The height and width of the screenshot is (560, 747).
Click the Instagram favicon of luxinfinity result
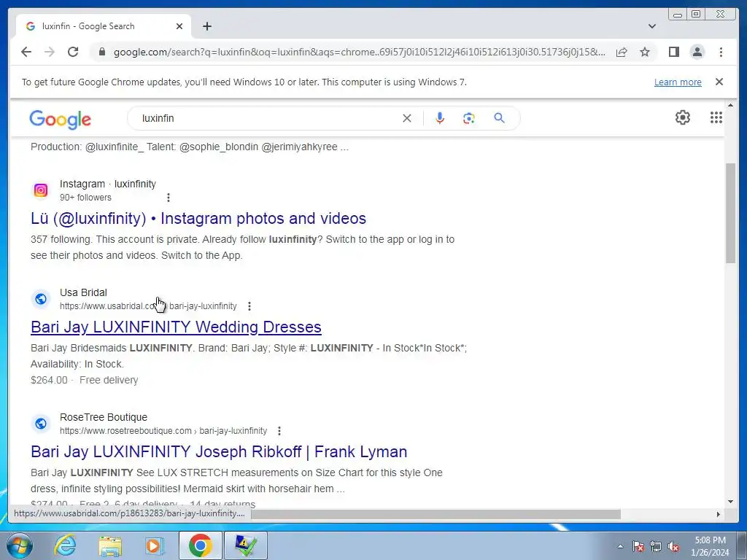coord(41,190)
